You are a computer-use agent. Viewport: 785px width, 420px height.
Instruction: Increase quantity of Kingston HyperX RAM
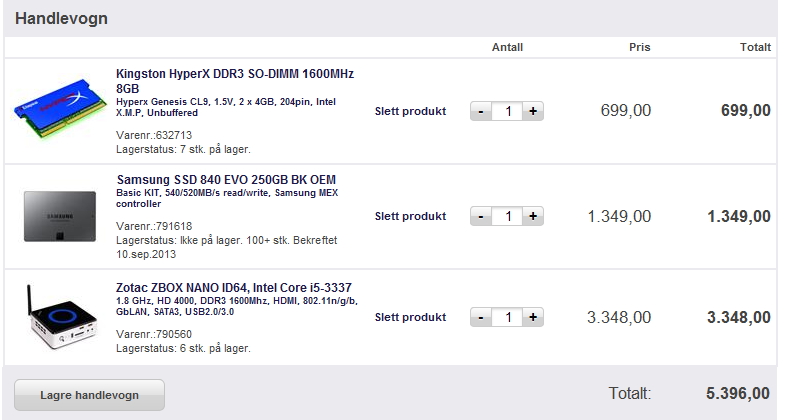click(533, 111)
